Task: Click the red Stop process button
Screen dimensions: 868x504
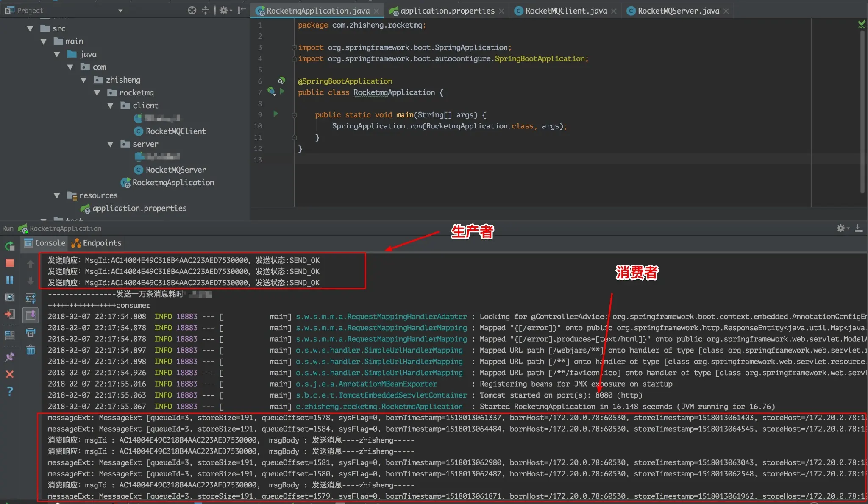Action: 9,263
